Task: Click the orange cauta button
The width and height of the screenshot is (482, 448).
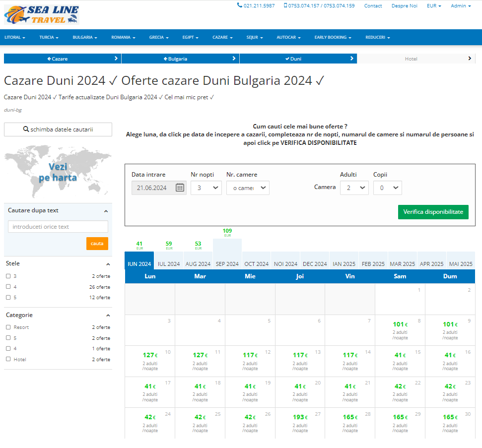Action: (97, 244)
